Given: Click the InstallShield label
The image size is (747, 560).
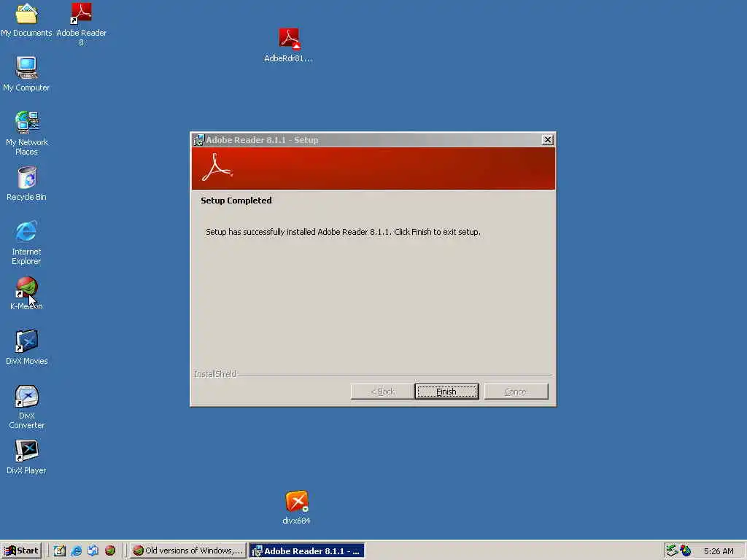Looking at the screenshot, I should [215, 374].
